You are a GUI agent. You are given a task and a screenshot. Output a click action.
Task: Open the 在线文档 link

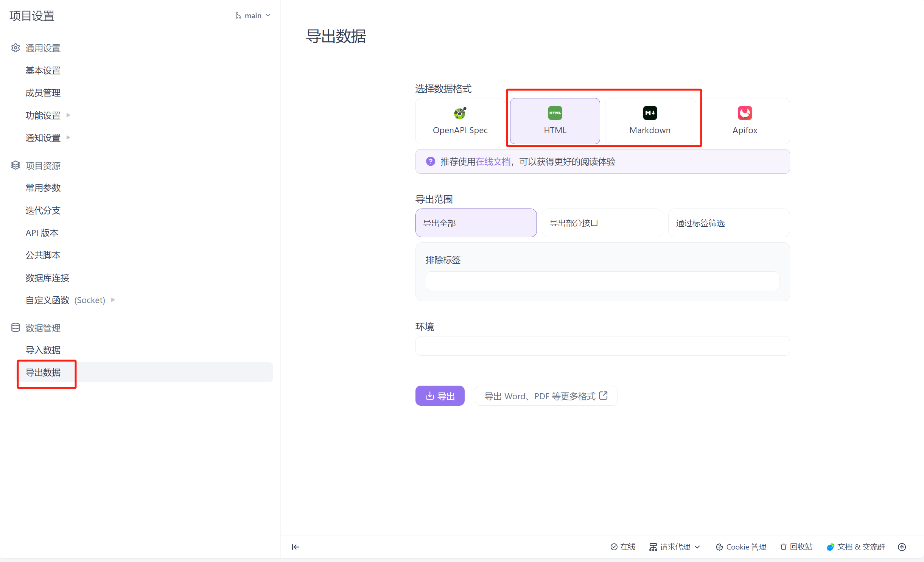point(493,162)
